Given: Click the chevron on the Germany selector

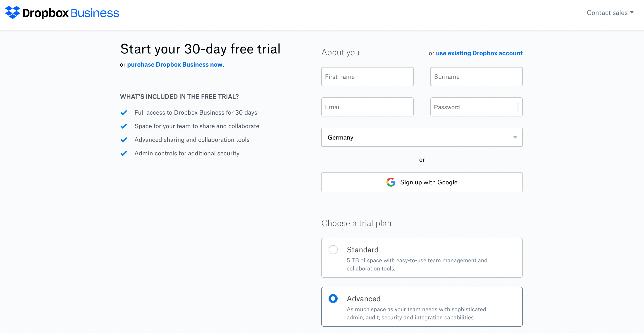Looking at the screenshot, I should 515,137.
